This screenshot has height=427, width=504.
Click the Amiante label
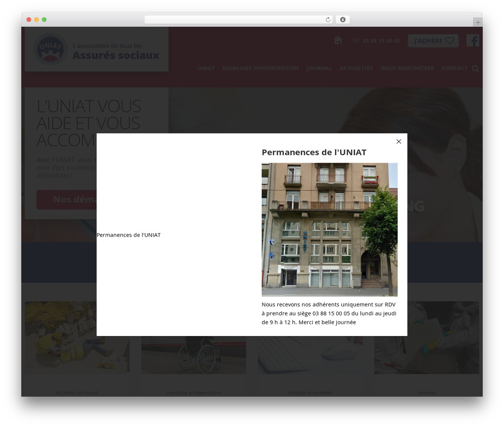pos(427,393)
